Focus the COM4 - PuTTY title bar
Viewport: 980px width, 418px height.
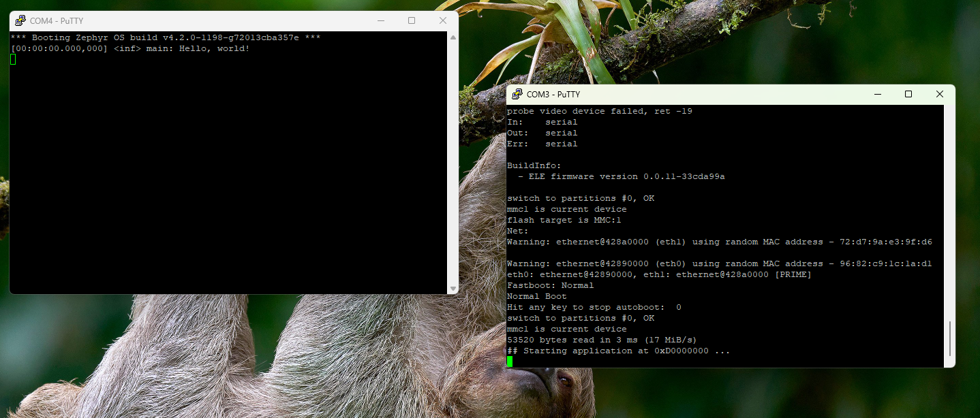tap(204, 21)
